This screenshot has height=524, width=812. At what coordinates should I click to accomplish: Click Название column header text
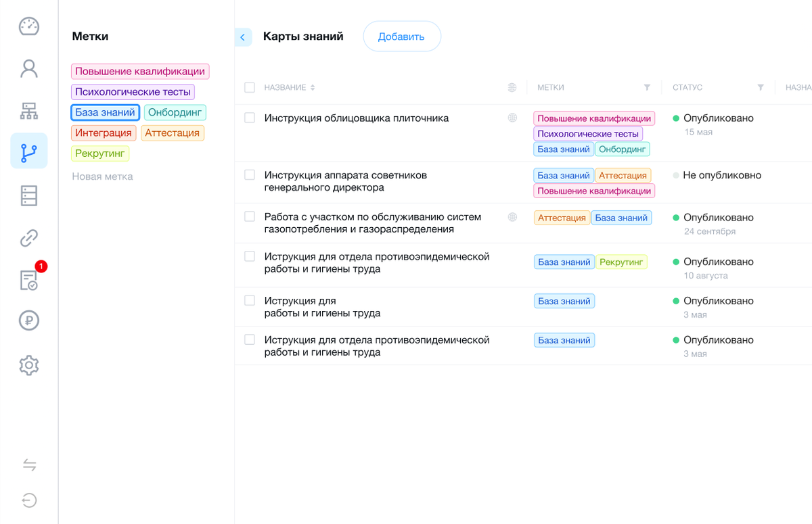point(285,87)
